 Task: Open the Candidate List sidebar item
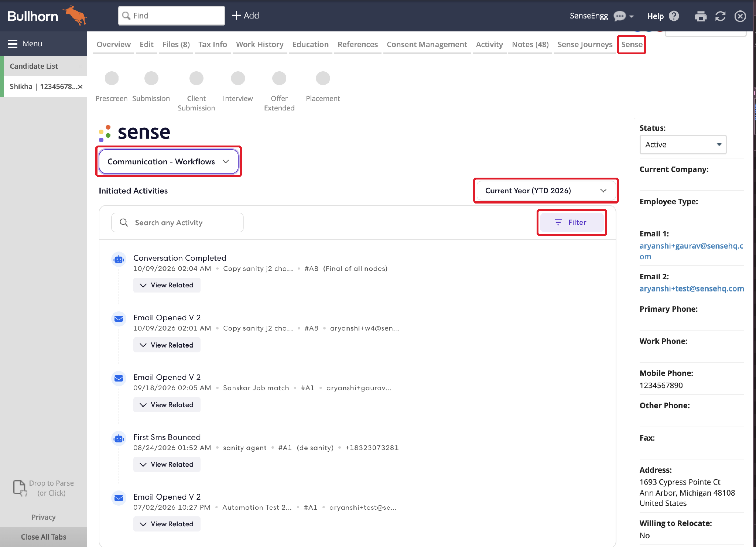pyautogui.click(x=44, y=66)
